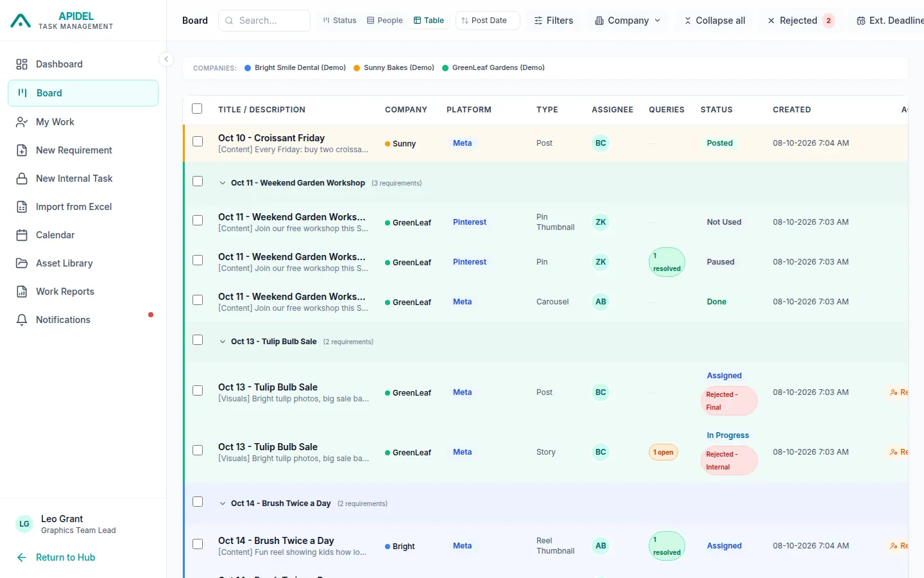Check the Oct 11 Weekend Garden Workshop group checkbox
Image resolution: width=924 pixels, height=578 pixels.
pyautogui.click(x=198, y=181)
